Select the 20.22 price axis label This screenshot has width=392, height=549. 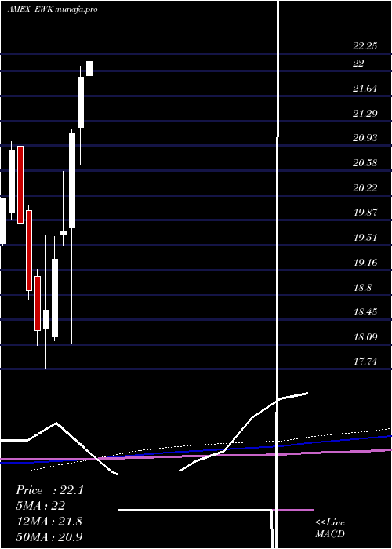(365, 188)
